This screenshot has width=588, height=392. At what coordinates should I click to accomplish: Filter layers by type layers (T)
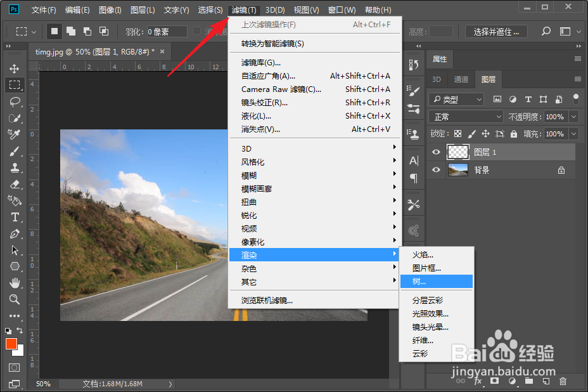click(x=528, y=100)
